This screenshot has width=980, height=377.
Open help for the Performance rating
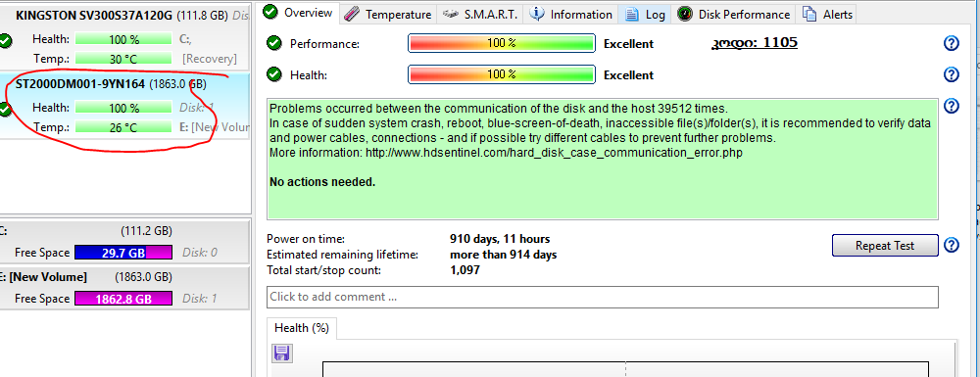click(x=951, y=43)
